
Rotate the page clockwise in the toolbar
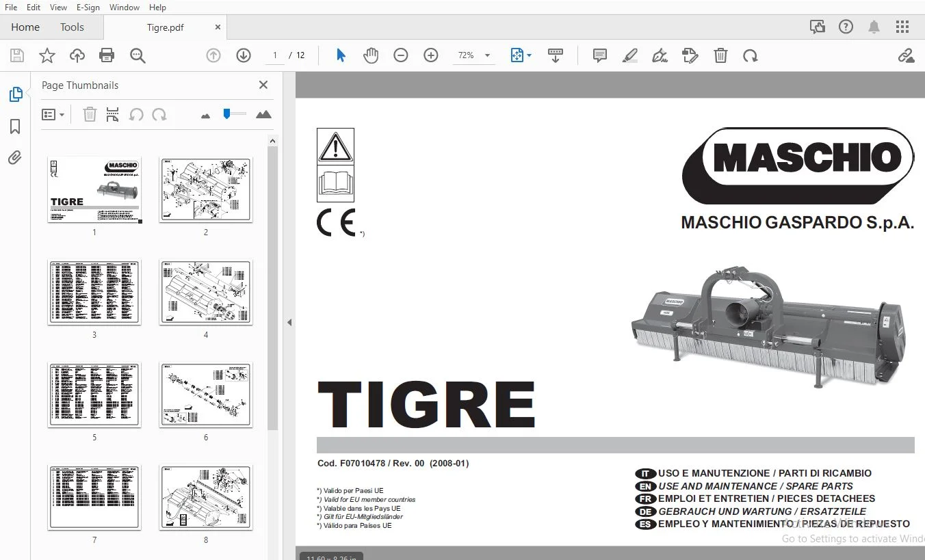751,56
